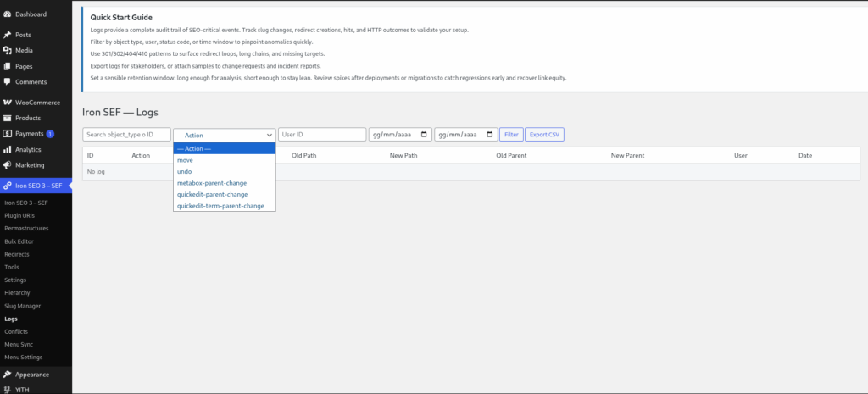Screen dimensions: 868x394
Task: Open WooCommerce menu item
Action: pyautogui.click(x=36, y=103)
